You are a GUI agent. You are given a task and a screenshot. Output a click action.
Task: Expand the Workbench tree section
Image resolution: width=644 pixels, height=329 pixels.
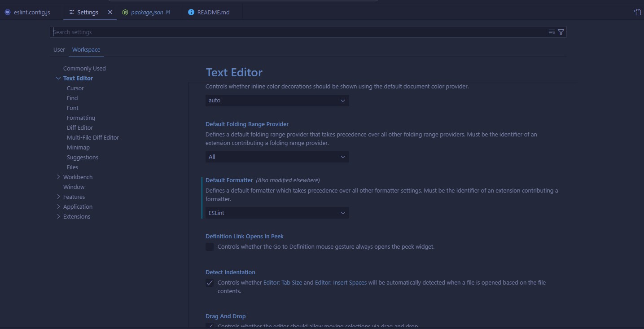coord(58,177)
